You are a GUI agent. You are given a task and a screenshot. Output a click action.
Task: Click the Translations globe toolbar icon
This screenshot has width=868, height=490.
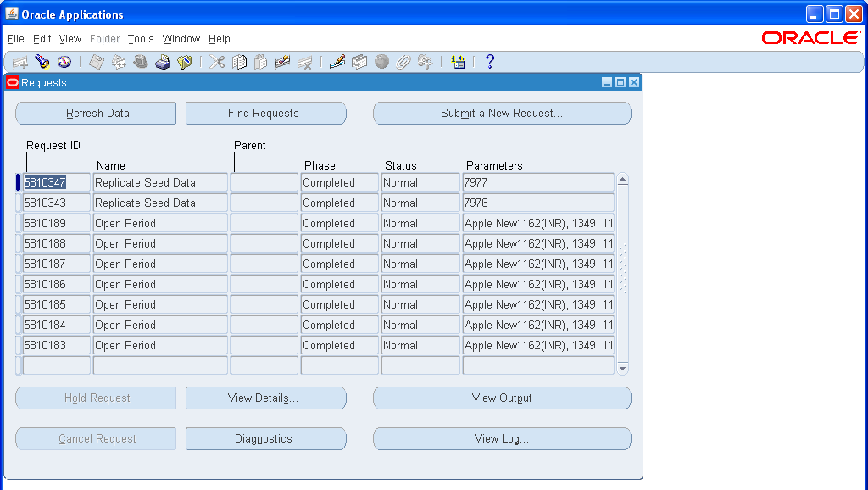(381, 61)
